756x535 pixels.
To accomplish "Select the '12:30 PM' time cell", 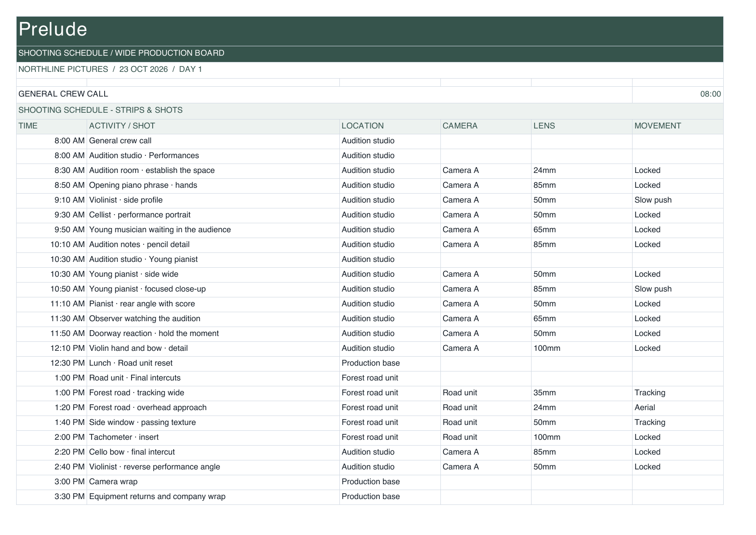I will pos(52,363).
